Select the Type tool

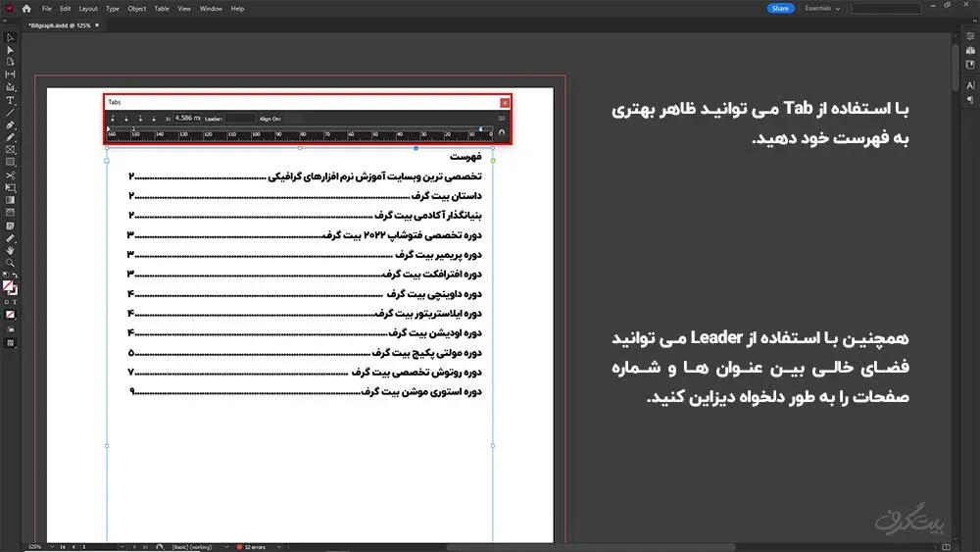[x=10, y=100]
